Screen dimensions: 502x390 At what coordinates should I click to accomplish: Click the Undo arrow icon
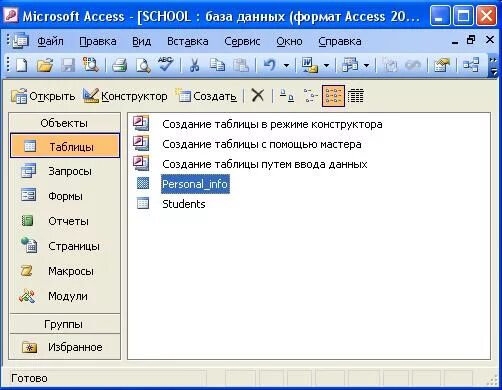tap(269, 65)
